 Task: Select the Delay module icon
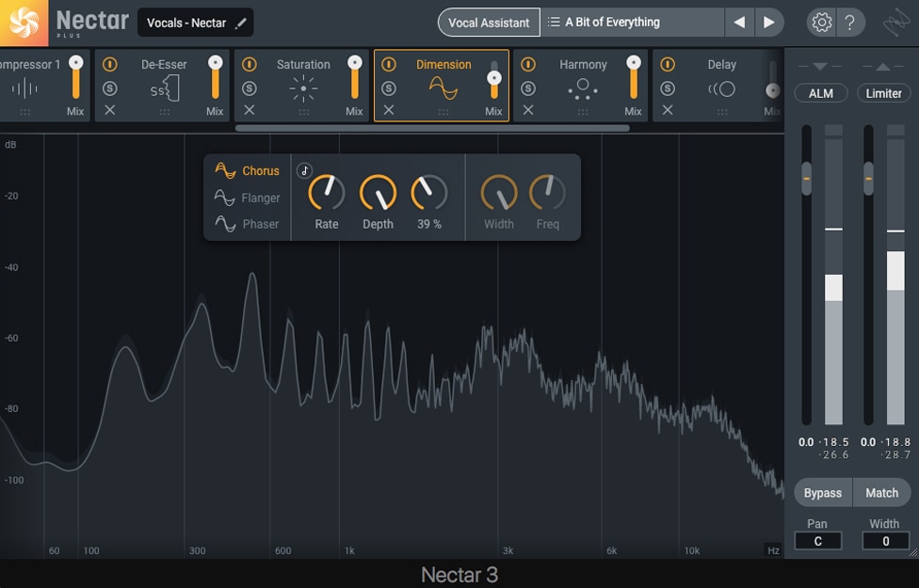[x=721, y=89]
